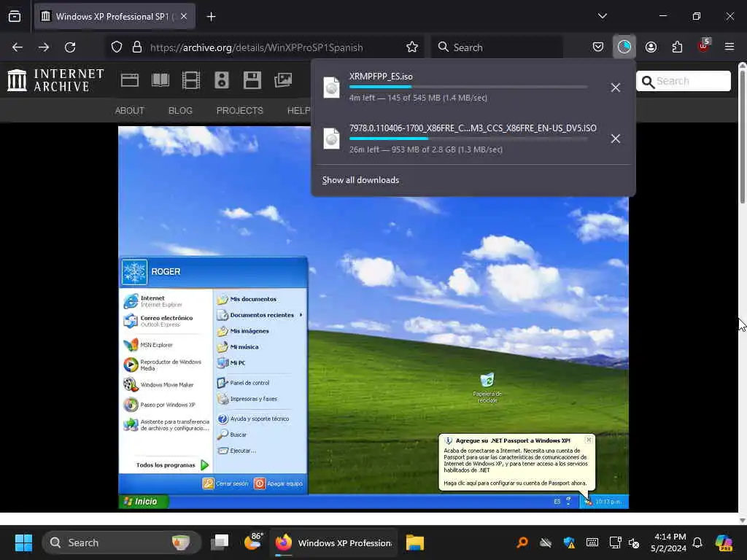This screenshot has width=747, height=560.
Task: Open Firefox View tab icon
Action: coord(15,17)
